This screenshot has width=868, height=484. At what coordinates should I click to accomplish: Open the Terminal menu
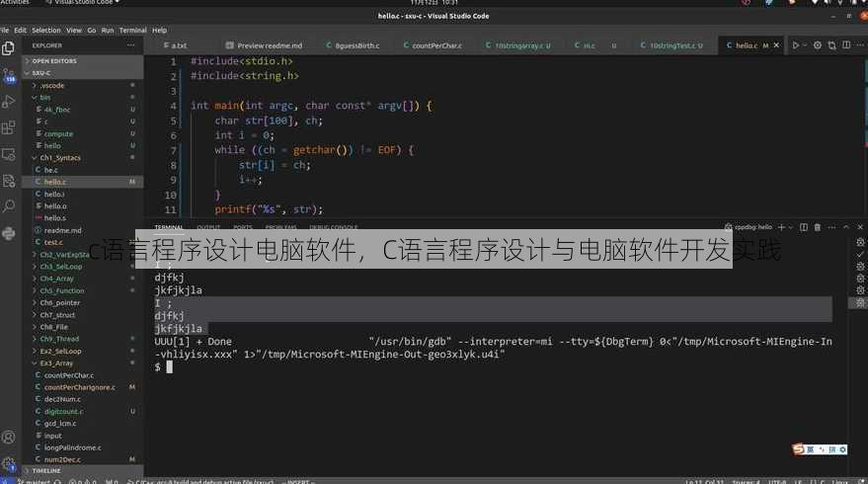133,31
